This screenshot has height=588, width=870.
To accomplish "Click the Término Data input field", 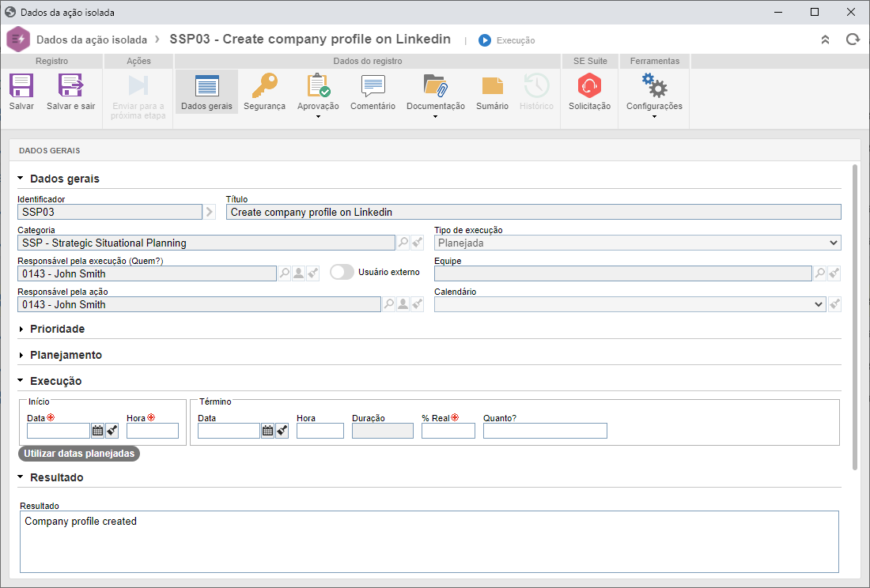I will coord(229,431).
